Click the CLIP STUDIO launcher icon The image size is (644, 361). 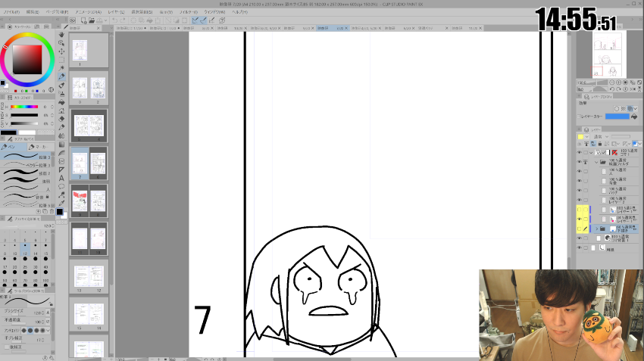point(73,20)
